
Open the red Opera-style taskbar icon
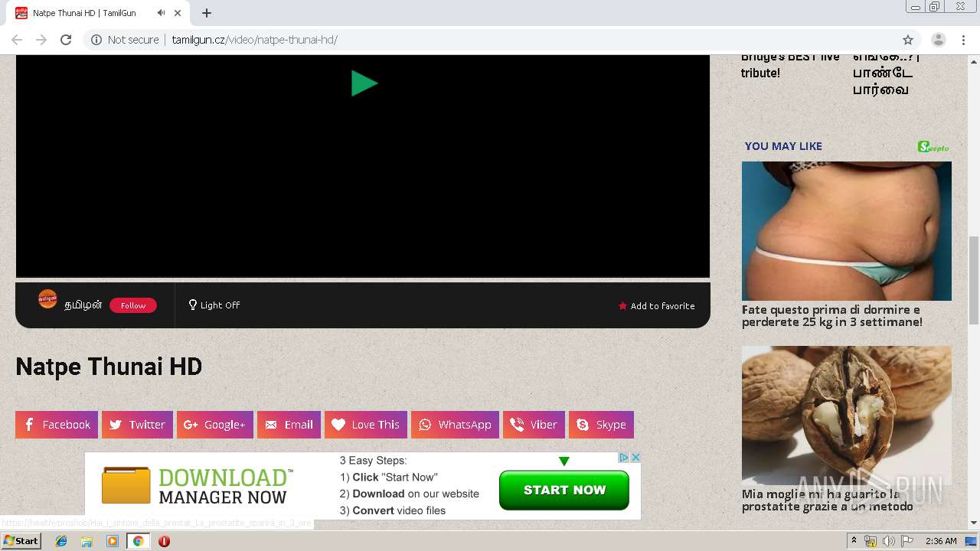[164, 541]
